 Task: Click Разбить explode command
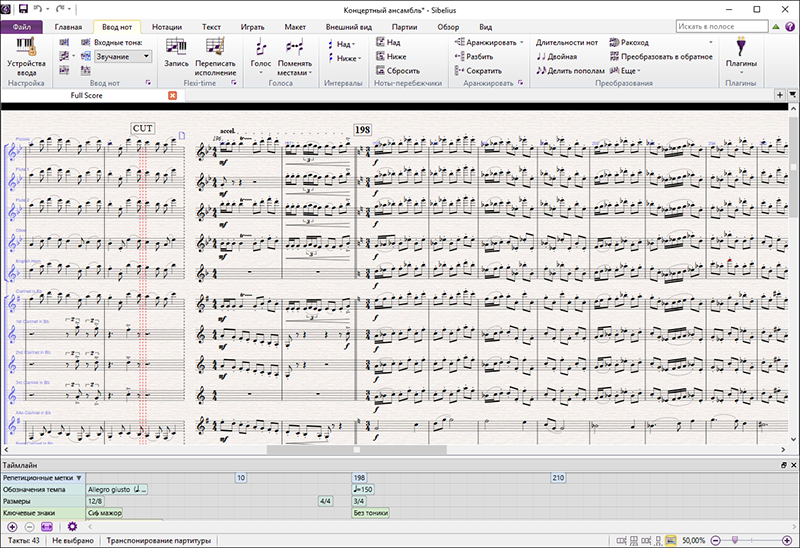tap(474, 57)
